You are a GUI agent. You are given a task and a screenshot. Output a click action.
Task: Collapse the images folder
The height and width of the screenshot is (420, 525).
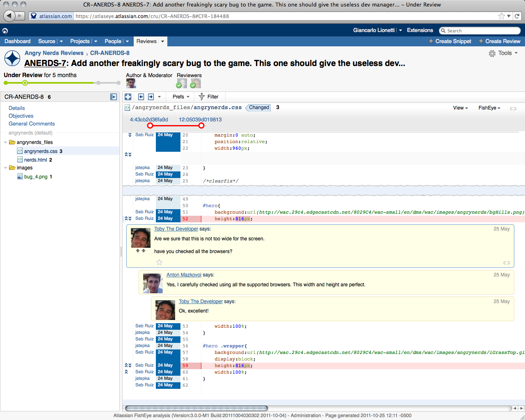pos(5,168)
